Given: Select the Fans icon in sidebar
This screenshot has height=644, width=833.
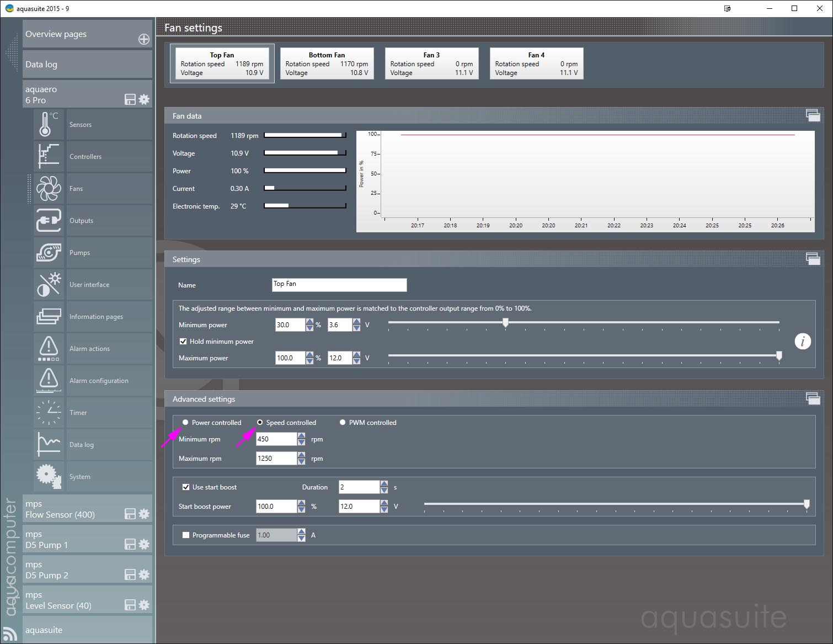Looking at the screenshot, I should pos(49,188).
